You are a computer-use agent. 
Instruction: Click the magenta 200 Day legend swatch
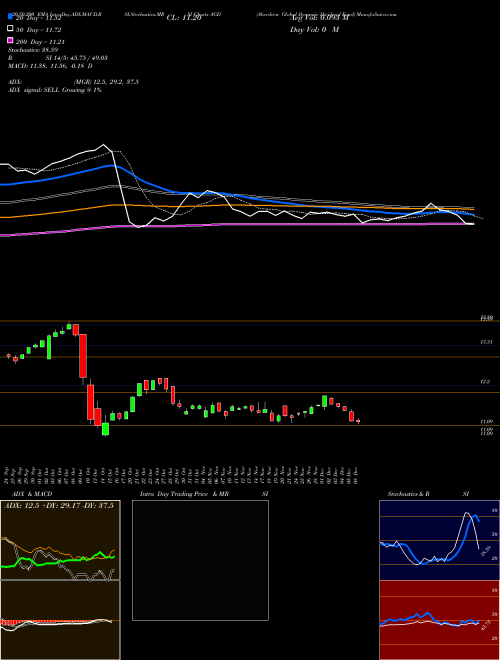click(x=10, y=40)
